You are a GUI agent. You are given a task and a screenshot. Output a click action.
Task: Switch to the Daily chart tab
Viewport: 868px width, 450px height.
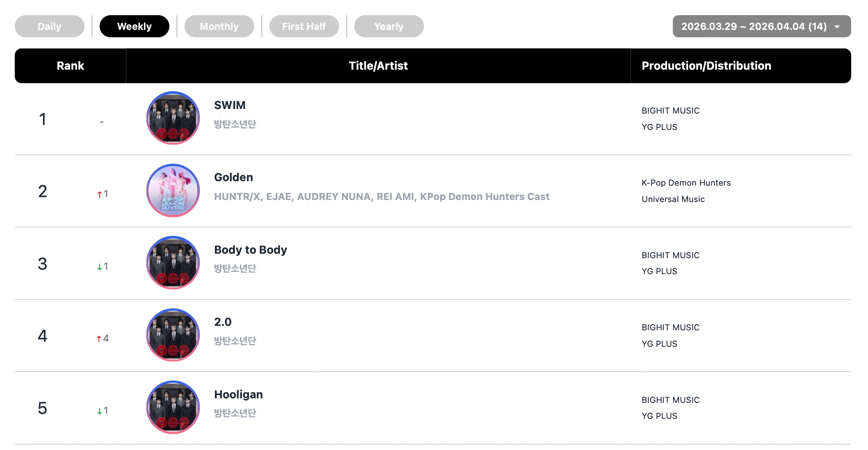pos(50,27)
